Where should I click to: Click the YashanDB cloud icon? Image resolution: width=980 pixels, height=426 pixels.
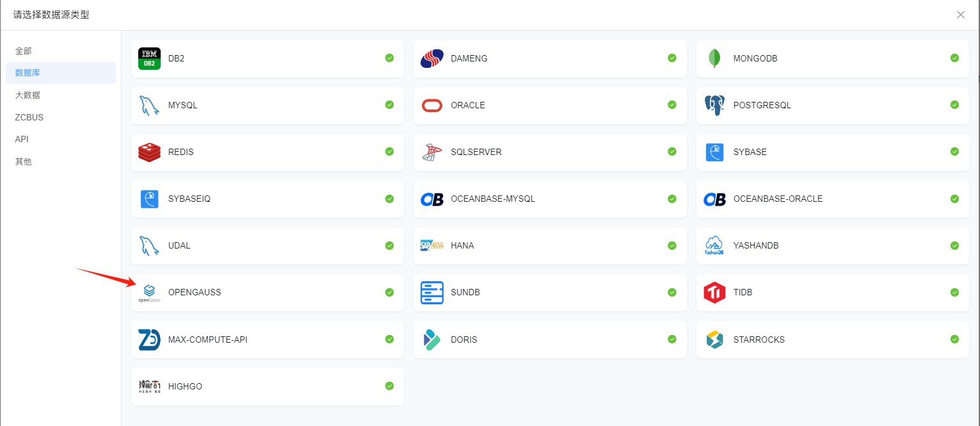(714, 245)
